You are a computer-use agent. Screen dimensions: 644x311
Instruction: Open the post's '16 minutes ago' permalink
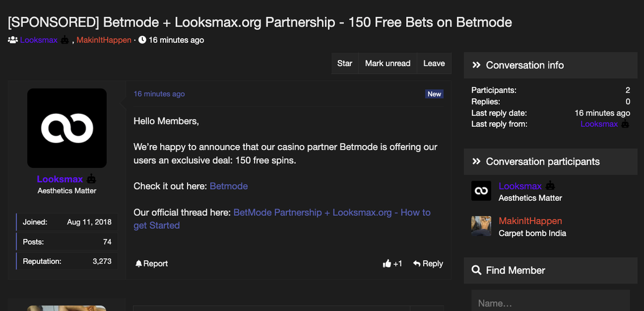click(x=159, y=94)
